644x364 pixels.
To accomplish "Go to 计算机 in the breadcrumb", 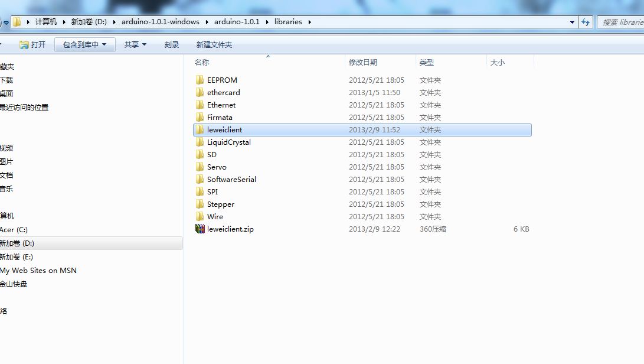I will click(x=46, y=22).
